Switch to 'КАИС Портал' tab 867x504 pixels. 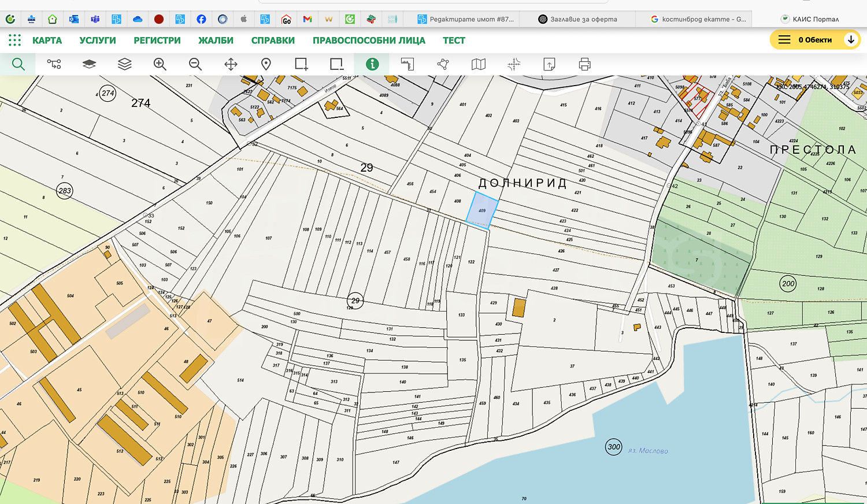809,19
